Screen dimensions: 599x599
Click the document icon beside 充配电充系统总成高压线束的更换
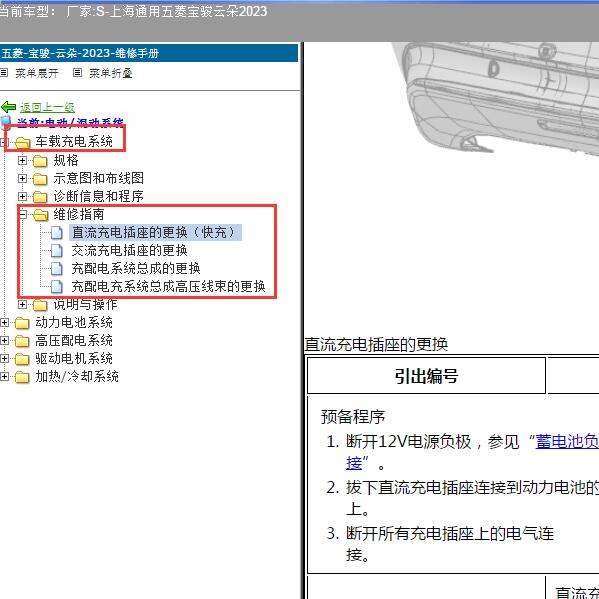click(x=57, y=287)
